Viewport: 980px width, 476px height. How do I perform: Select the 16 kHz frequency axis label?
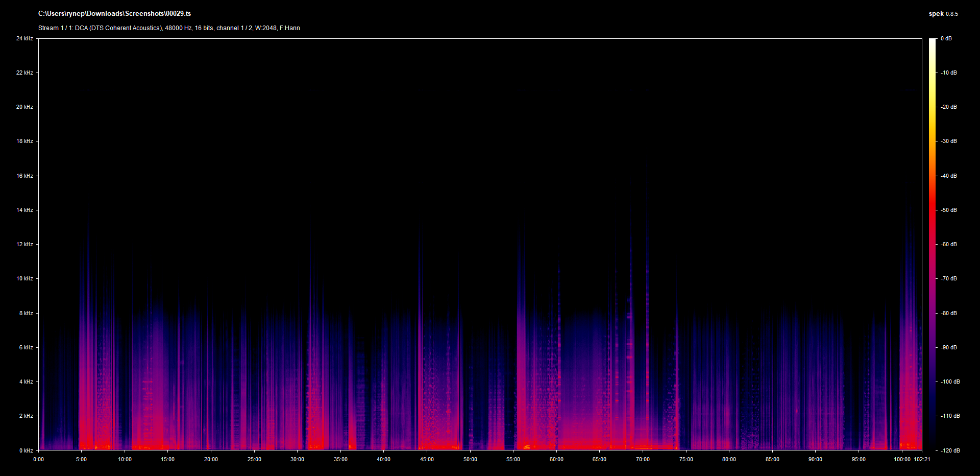point(24,176)
